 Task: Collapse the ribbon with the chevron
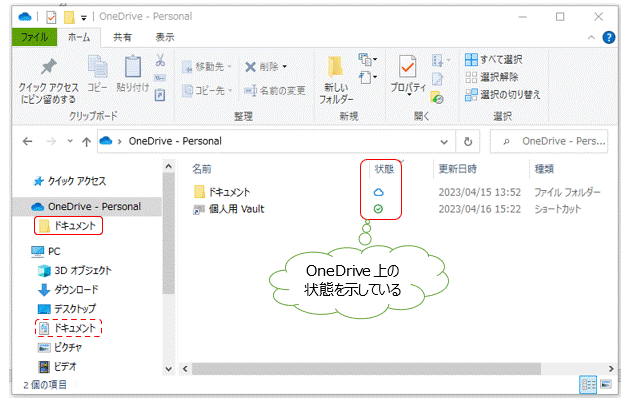(x=591, y=38)
